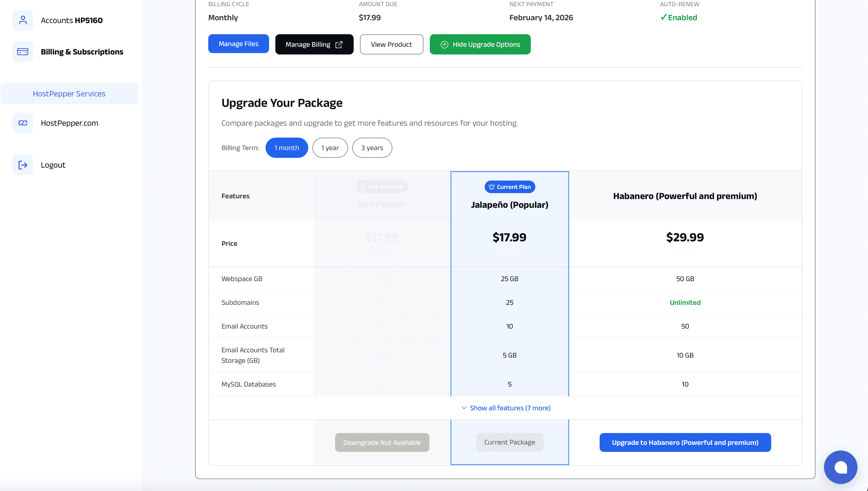The height and width of the screenshot is (491, 868).
Task: Click the Logout arrow icon
Action: point(23,165)
